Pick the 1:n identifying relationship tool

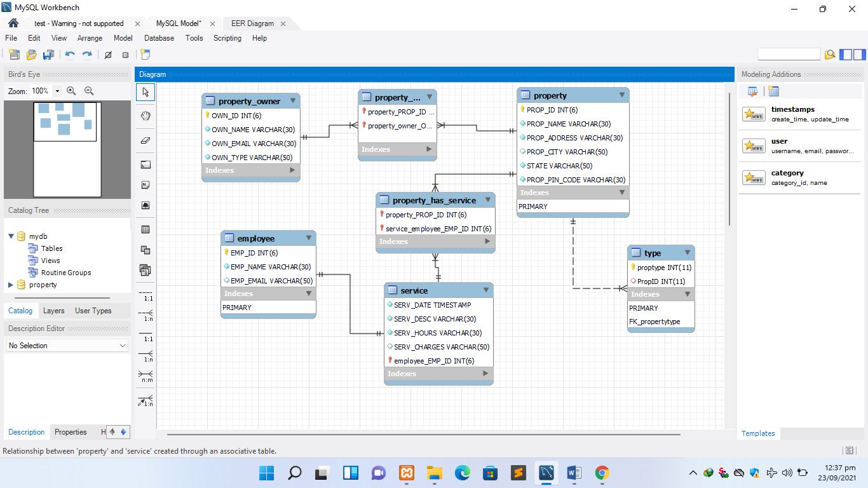coord(146,356)
